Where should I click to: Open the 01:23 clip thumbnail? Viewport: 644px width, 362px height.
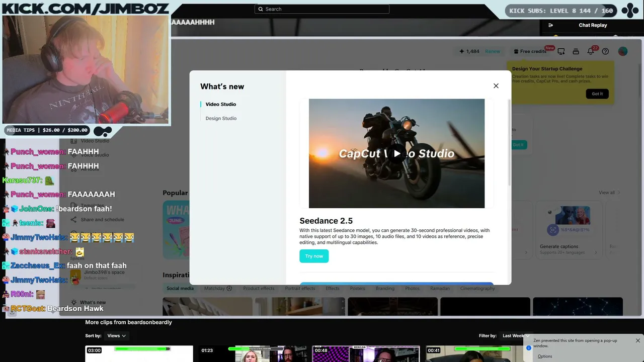(253, 353)
